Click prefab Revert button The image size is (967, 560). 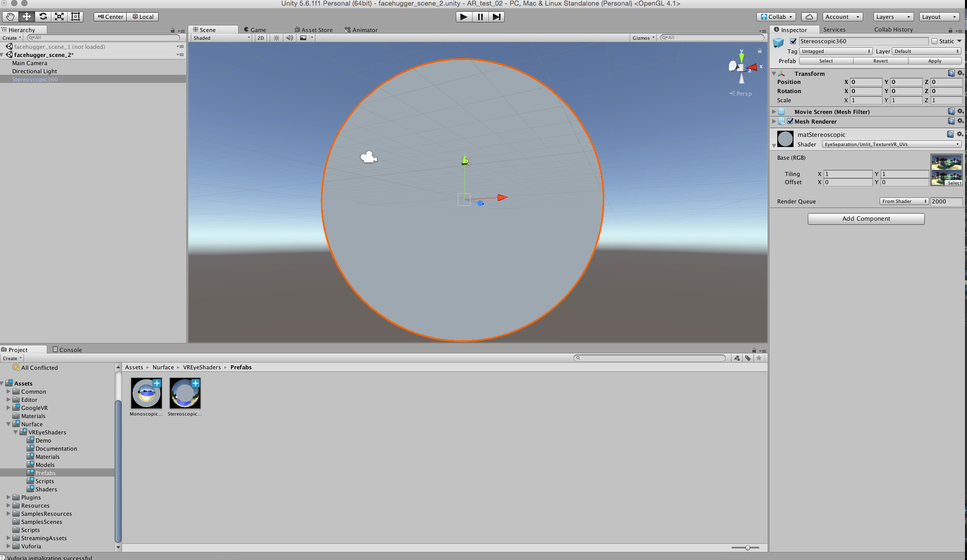coord(881,61)
